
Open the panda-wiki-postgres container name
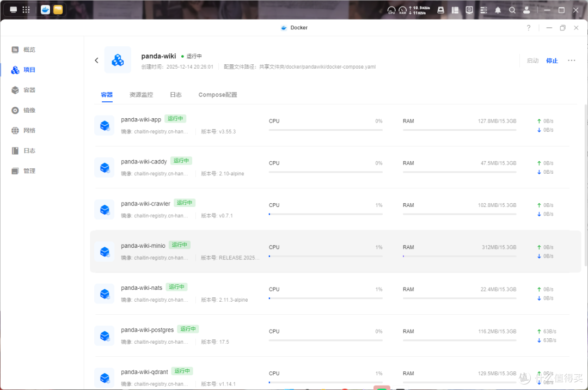147,330
